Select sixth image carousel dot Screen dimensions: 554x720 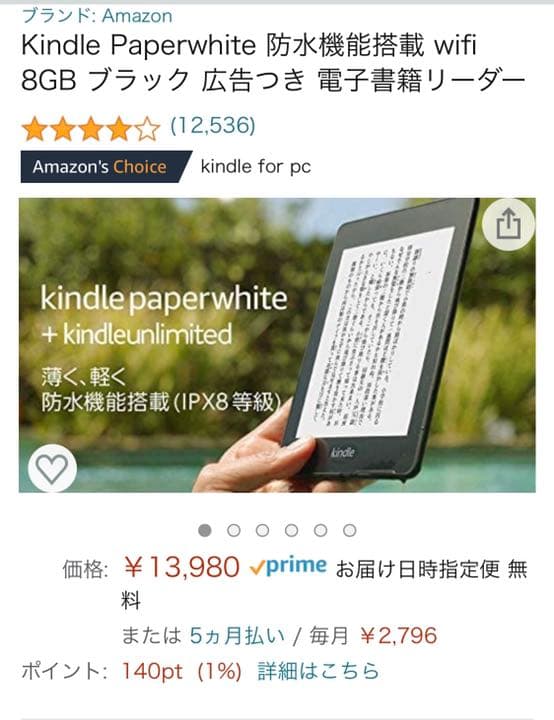pyautogui.click(x=350, y=530)
